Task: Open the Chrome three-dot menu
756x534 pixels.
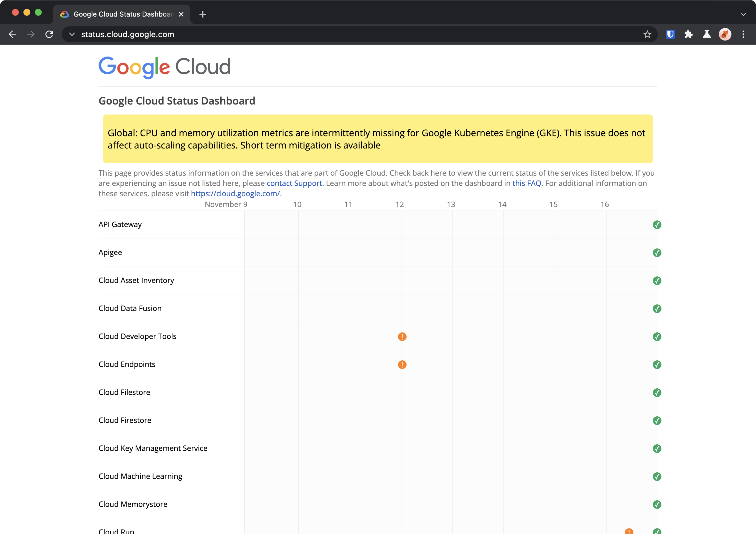Action: tap(743, 34)
